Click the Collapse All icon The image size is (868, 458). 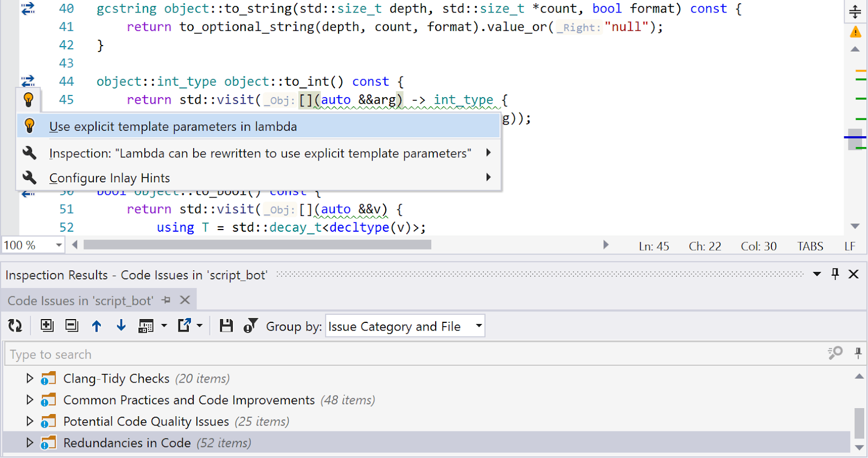pos(72,326)
